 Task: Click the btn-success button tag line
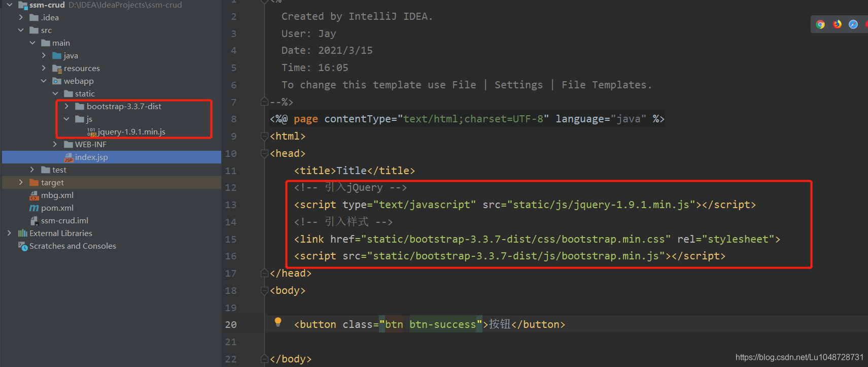(x=430, y=324)
